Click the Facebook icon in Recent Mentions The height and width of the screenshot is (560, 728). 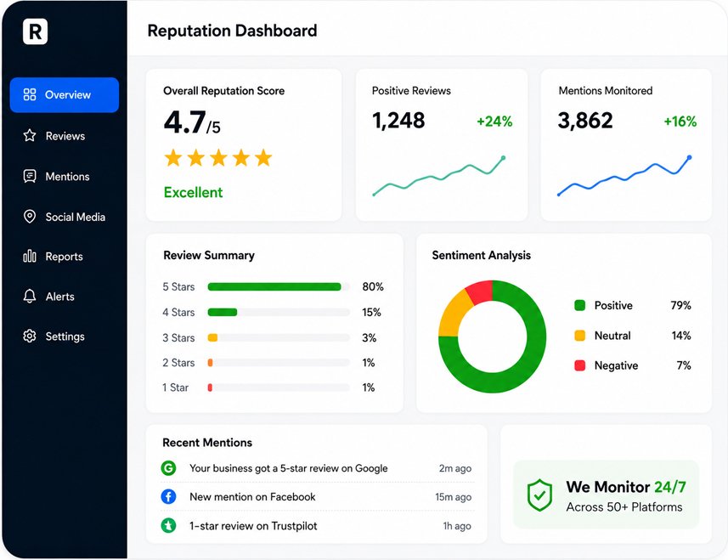pyautogui.click(x=168, y=497)
